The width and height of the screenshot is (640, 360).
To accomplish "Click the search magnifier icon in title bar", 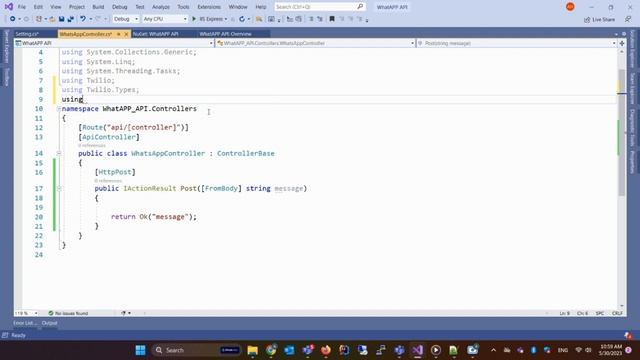I will pos(360,7).
